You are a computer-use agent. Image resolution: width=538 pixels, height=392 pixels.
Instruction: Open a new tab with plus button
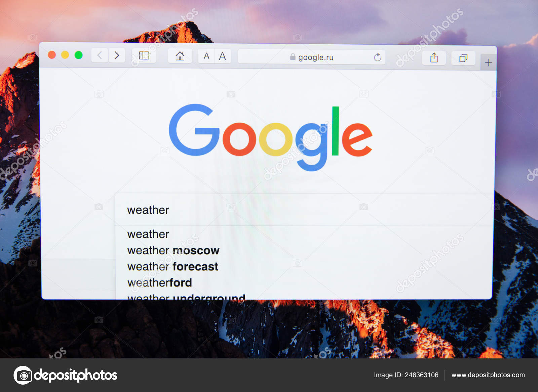pos(489,62)
